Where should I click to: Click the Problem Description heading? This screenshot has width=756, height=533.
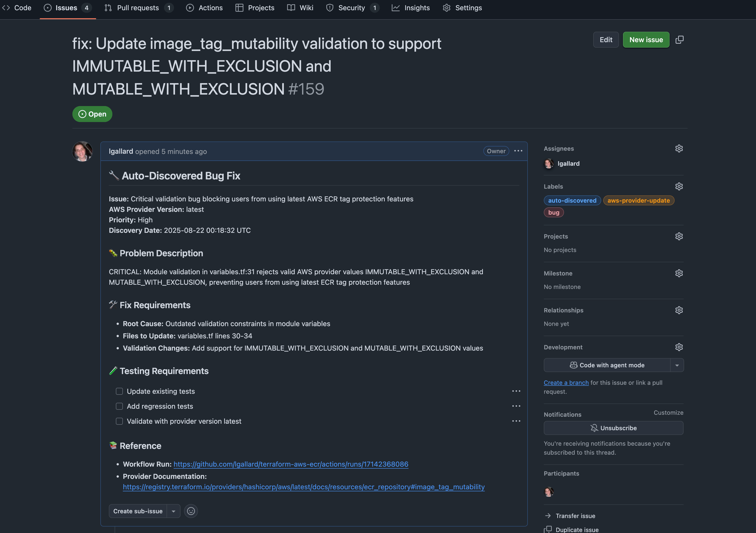pyautogui.click(x=156, y=253)
